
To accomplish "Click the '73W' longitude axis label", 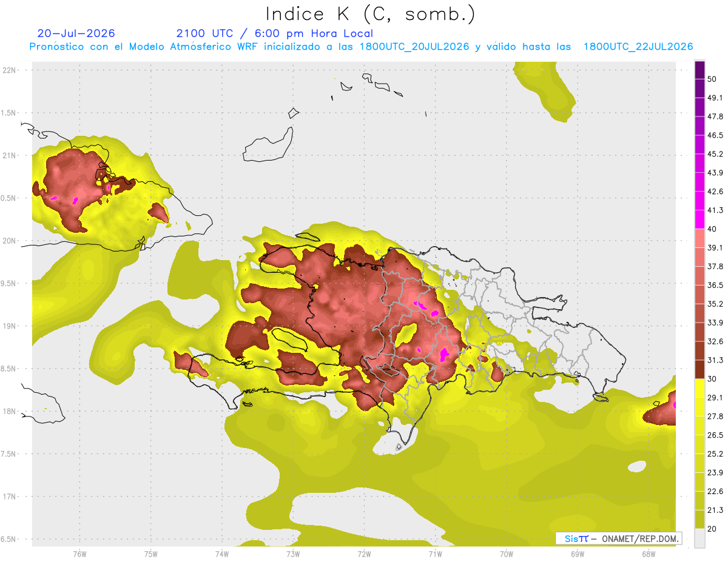I will (293, 554).
